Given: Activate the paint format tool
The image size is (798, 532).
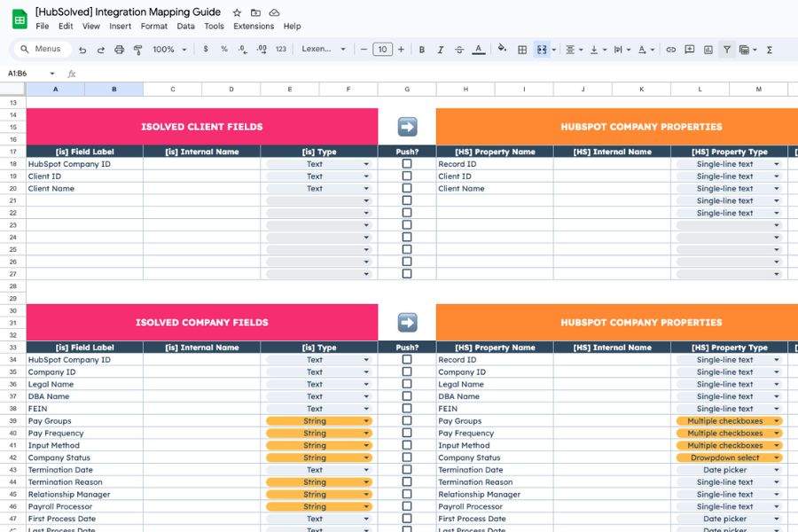Looking at the screenshot, I should (138, 50).
